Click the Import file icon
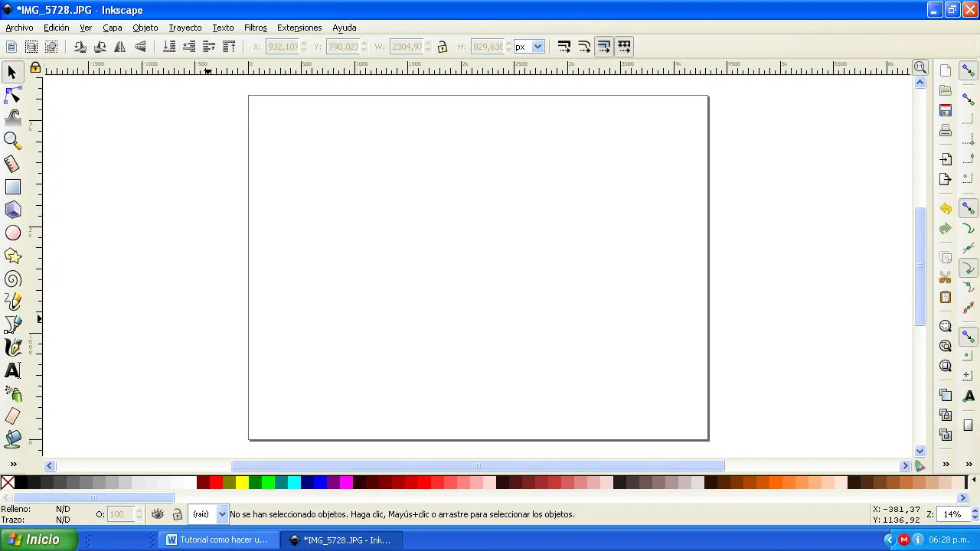The width and height of the screenshot is (980, 551). pos(946,159)
